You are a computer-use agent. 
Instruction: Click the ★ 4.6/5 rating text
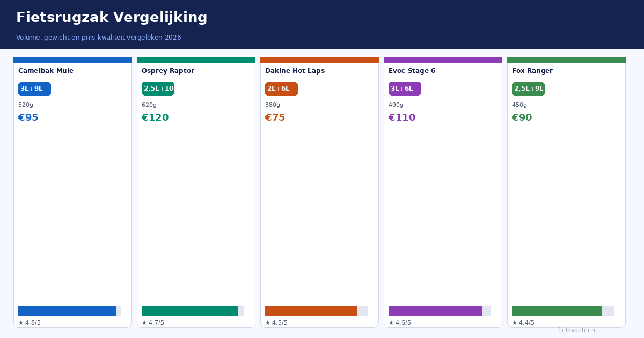point(400,322)
